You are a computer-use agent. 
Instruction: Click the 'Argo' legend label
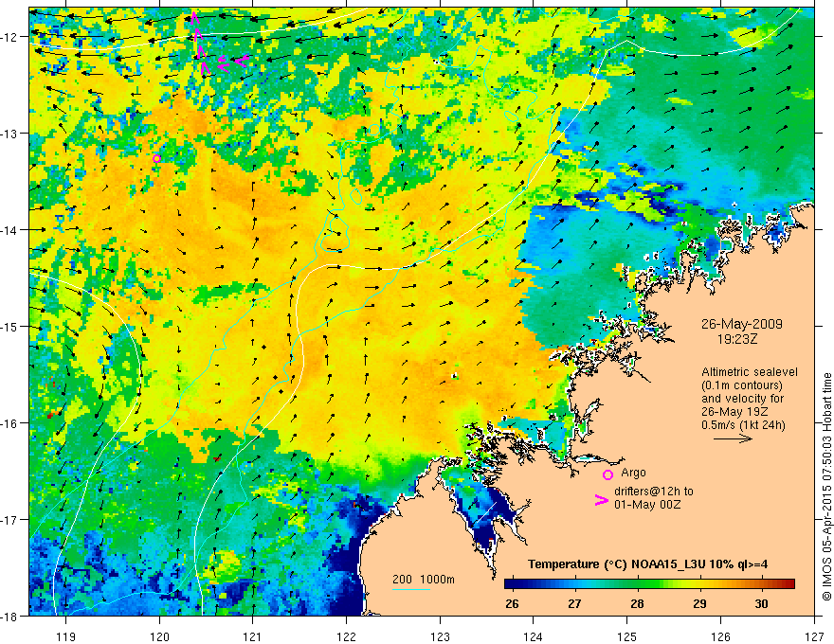(x=633, y=473)
